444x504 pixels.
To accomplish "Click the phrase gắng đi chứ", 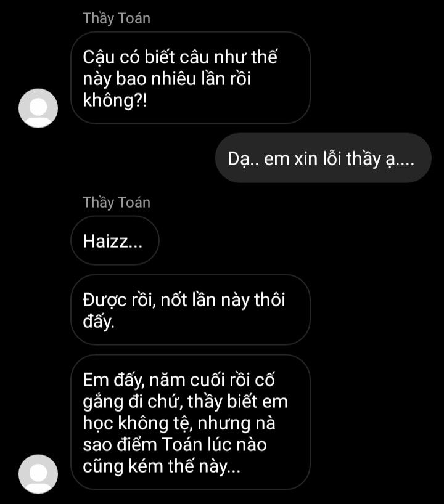I will pos(133,402).
